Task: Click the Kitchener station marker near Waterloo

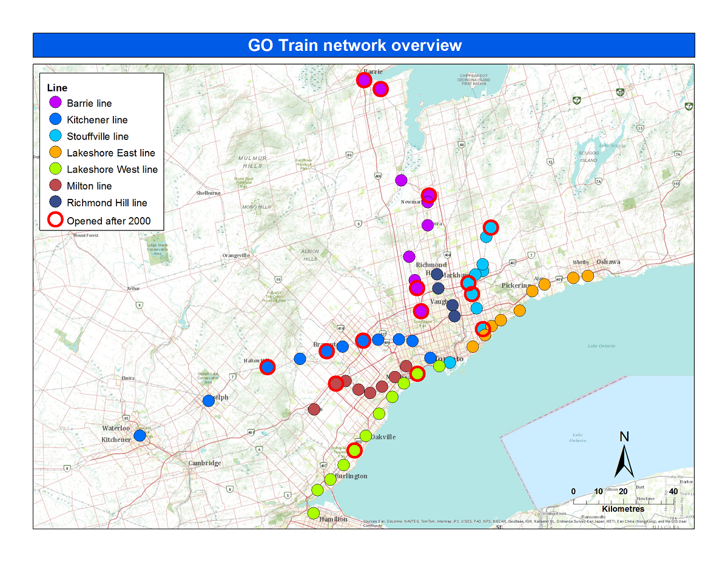Action: click(140, 435)
